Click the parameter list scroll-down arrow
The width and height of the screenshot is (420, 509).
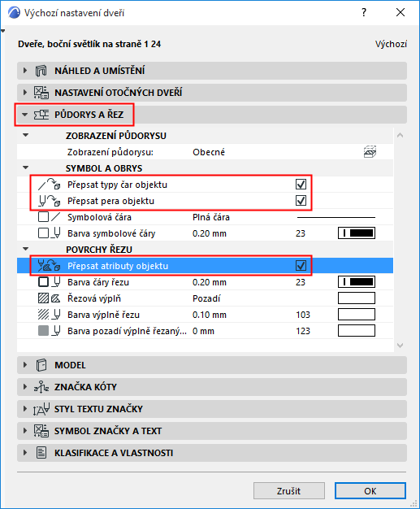(401, 346)
